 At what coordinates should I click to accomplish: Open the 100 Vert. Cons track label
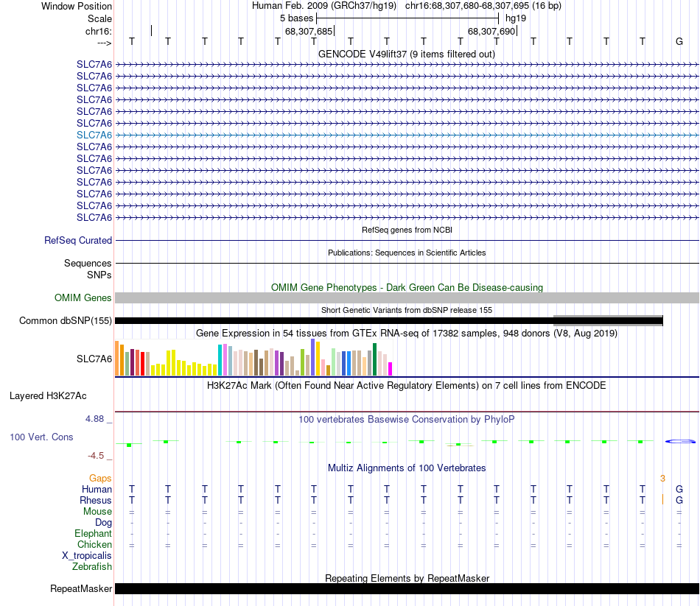click(41, 437)
